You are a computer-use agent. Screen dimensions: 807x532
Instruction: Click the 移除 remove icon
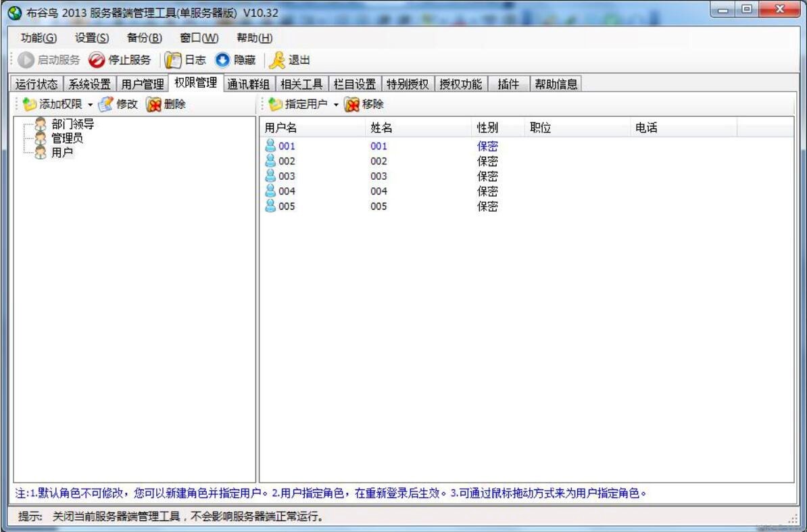click(x=352, y=105)
